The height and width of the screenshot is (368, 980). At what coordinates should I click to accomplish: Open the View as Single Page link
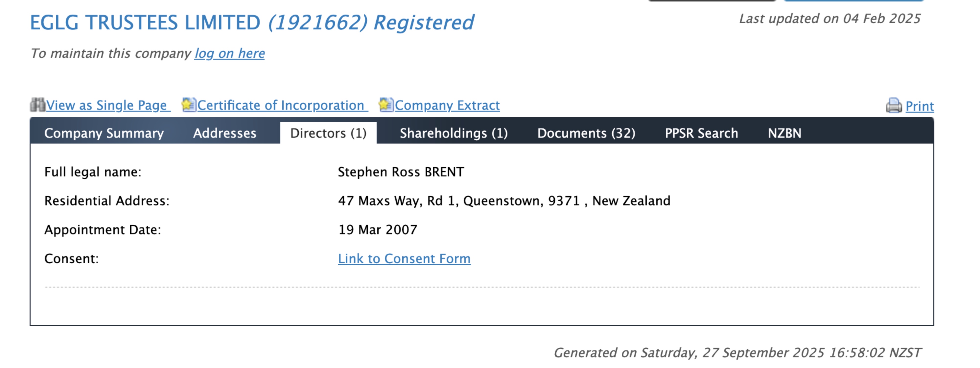(107, 106)
